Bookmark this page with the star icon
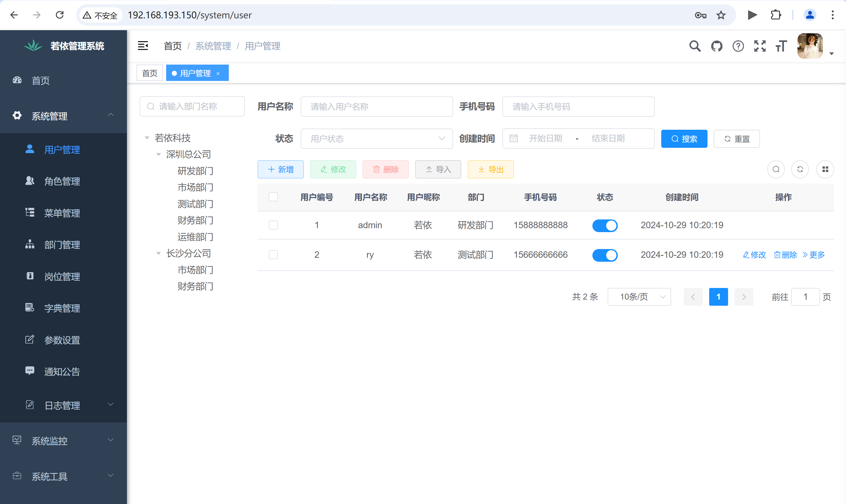846x504 pixels. (x=721, y=15)
